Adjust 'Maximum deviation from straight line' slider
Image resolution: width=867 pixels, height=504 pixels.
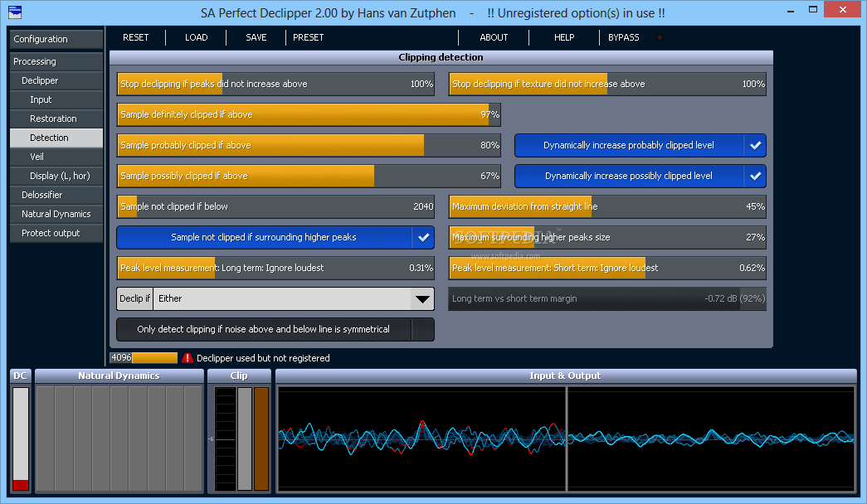[x=607, y=206]
